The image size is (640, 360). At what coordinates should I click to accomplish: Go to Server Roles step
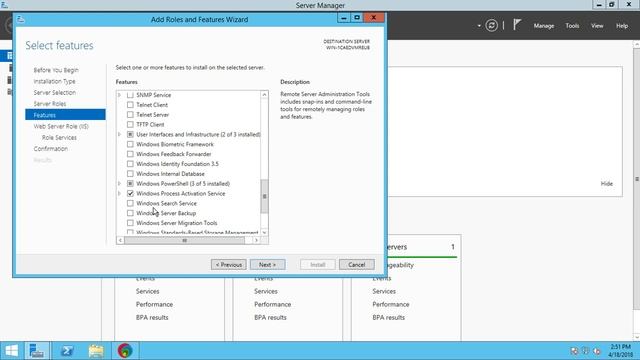click(50, 104)
